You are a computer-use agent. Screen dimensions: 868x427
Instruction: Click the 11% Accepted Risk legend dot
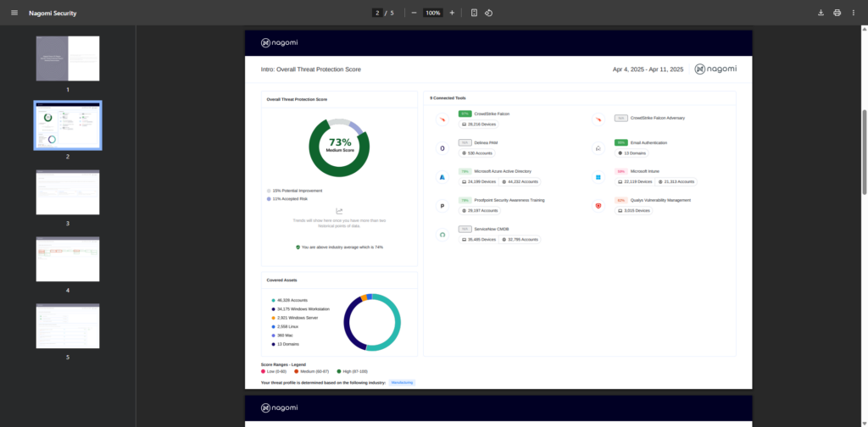pos(269,198)
